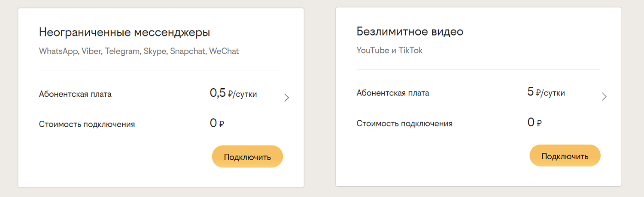This screenshot has width=644, height=197.
Task: Click Абонентская плата label in messengers card
Action: 75,94
